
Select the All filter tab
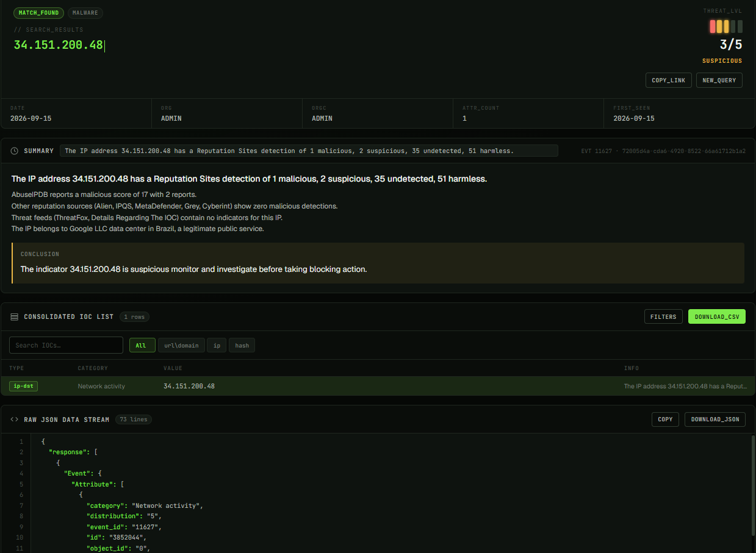(142, 345)
